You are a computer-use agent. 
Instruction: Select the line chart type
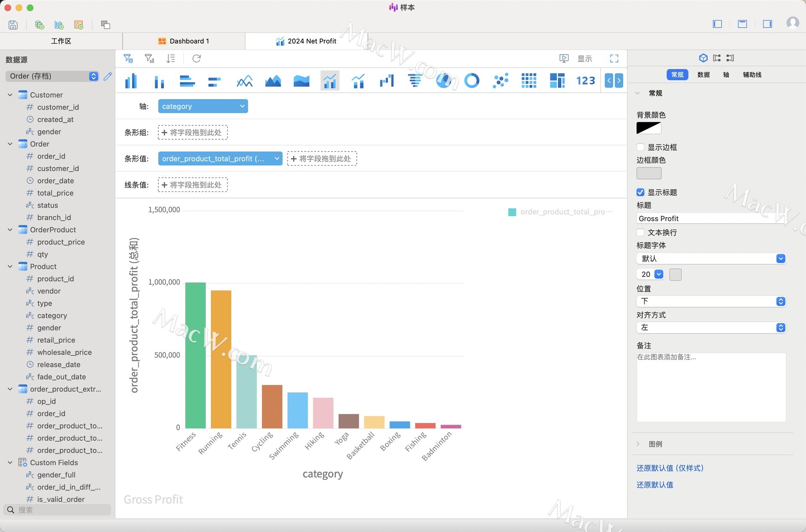244,81
